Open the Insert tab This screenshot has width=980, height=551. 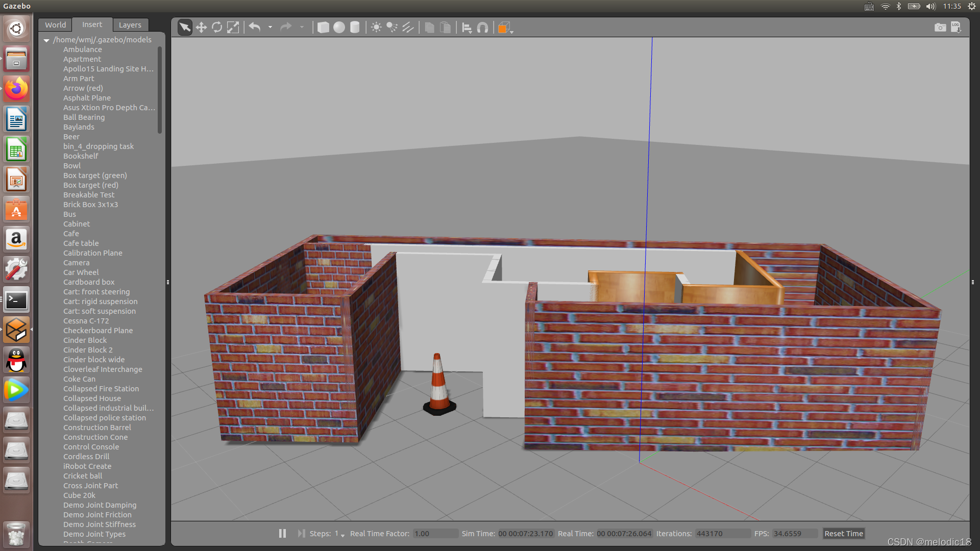91,24
